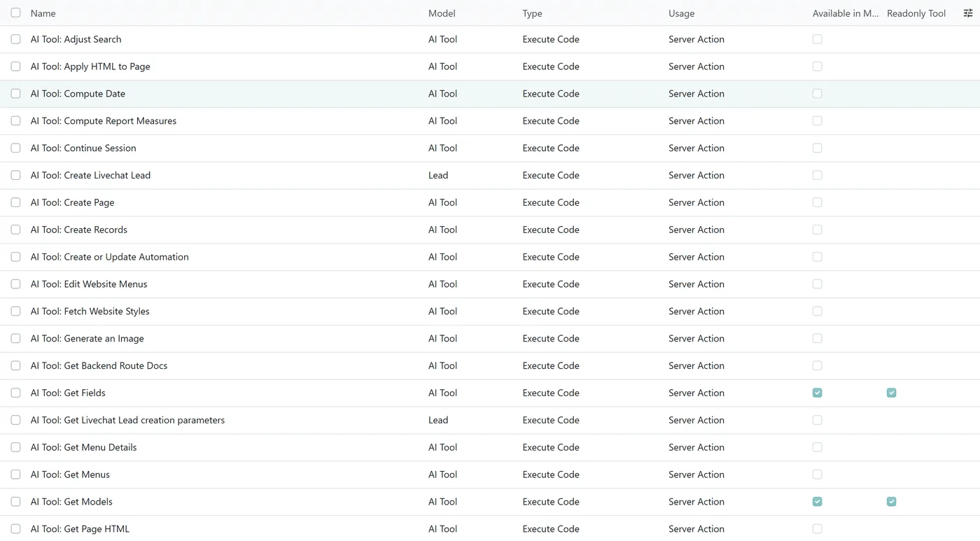Screen dimensions: 980x541
Task: Tick Available in MCP for Generate an Image
Action: pyautogui.click(x=817, y=339)
